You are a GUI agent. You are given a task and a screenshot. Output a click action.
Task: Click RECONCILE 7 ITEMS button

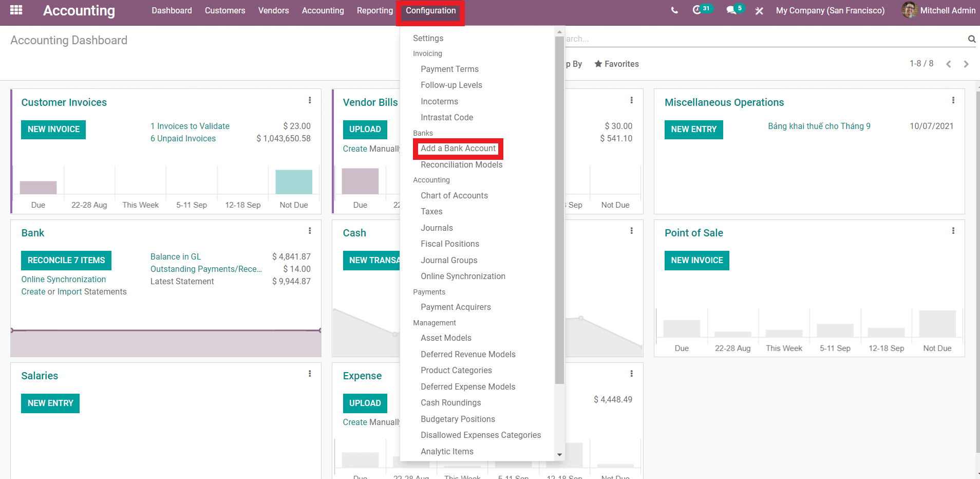66,261
